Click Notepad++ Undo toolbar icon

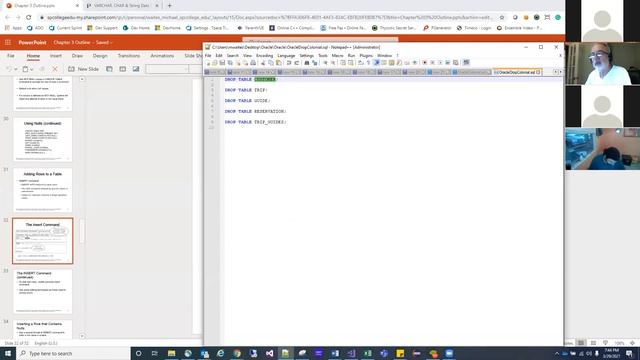tap(289, 63)
